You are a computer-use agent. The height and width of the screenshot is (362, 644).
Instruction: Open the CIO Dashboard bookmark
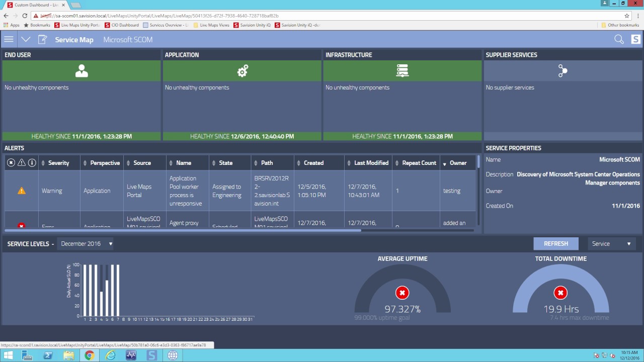tap(121, 25)
